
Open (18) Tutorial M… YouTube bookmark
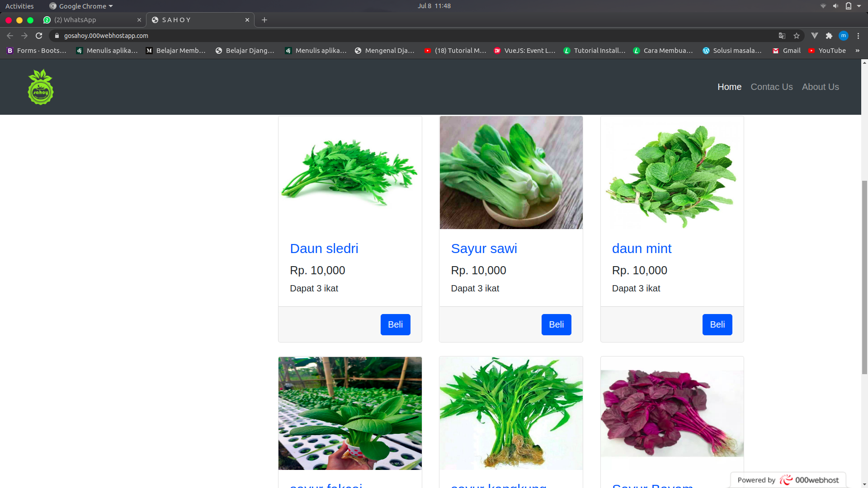pos(455,51)
